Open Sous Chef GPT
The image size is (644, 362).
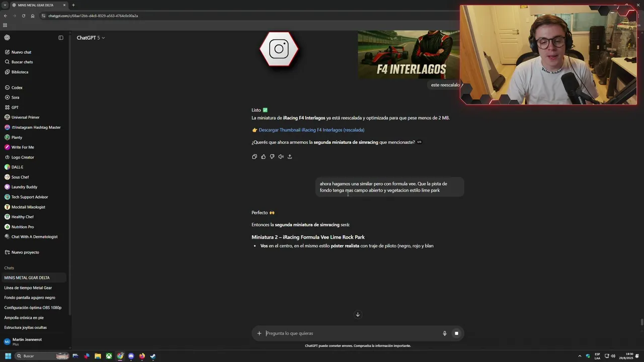pos(20,177)
